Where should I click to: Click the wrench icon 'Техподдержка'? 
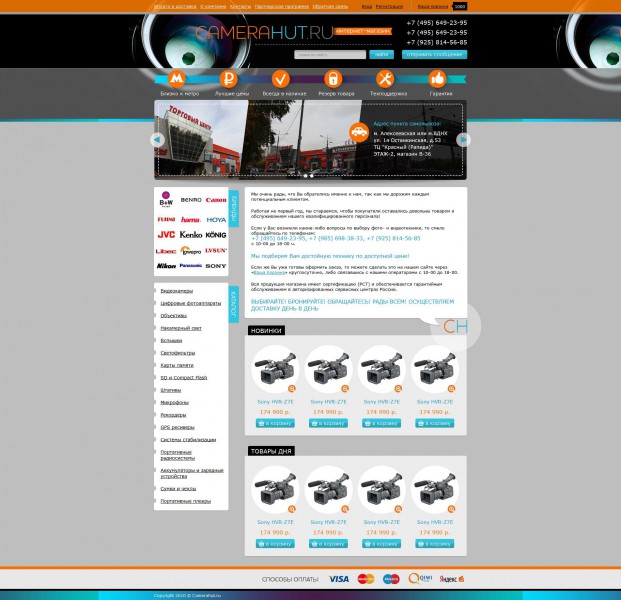point(385,79)
